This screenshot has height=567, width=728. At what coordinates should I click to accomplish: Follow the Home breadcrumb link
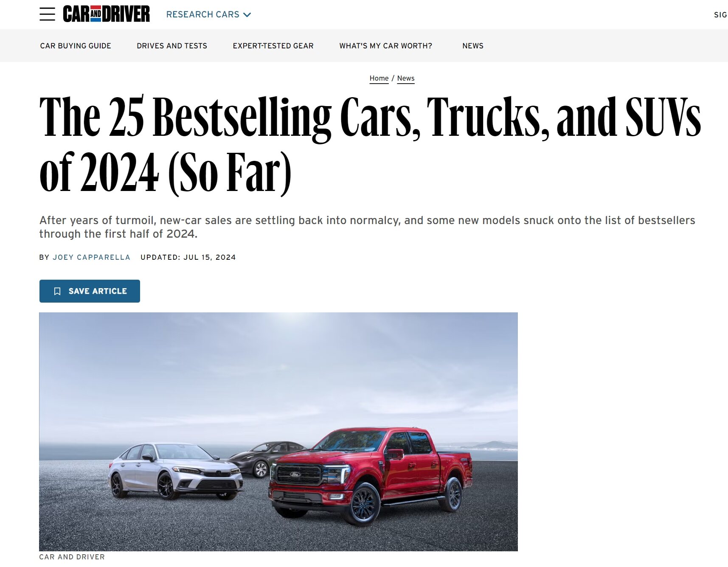(379, 79)
